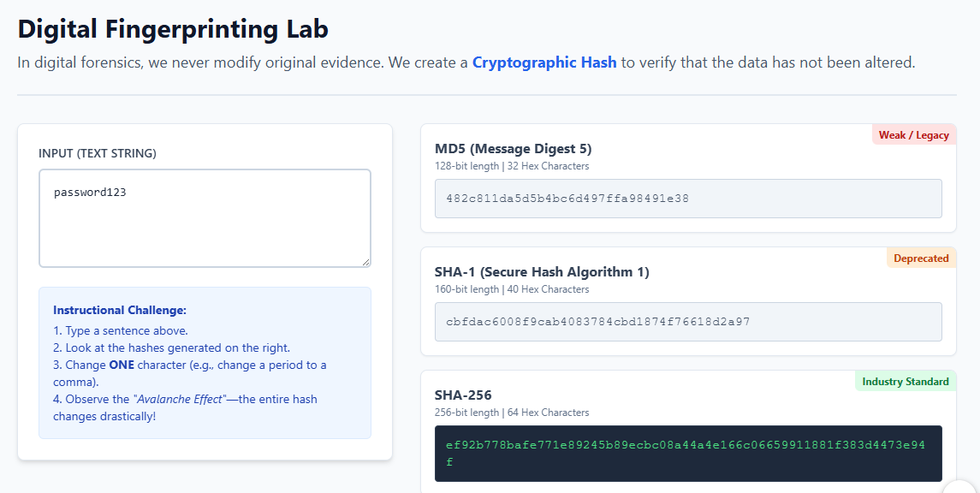Select the Deprecated badge on SHA-1
Viewport: 980px width, 493px height.
(x=921, y=258)
